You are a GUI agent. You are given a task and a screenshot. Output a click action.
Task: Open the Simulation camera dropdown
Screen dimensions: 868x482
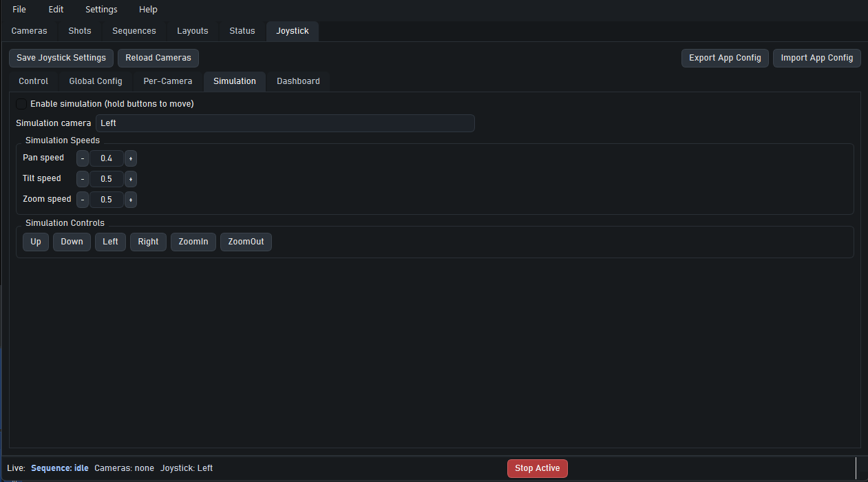click(284, 123)
